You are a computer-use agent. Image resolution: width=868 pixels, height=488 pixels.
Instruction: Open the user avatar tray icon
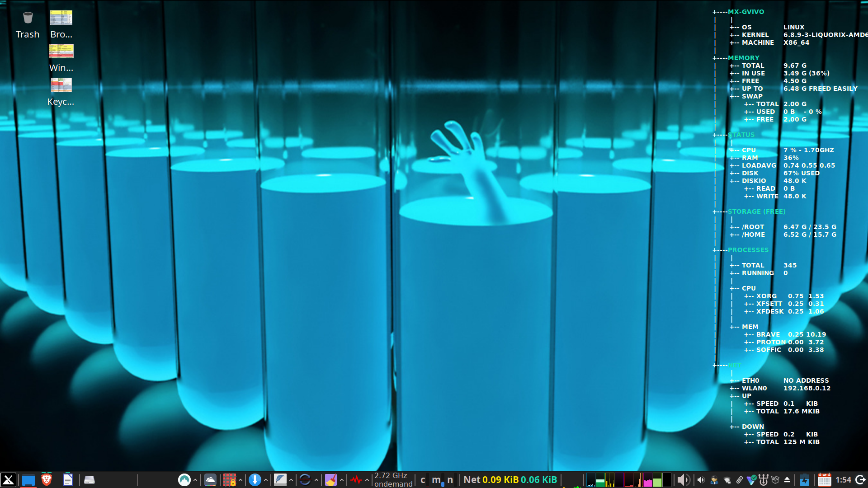714,480
